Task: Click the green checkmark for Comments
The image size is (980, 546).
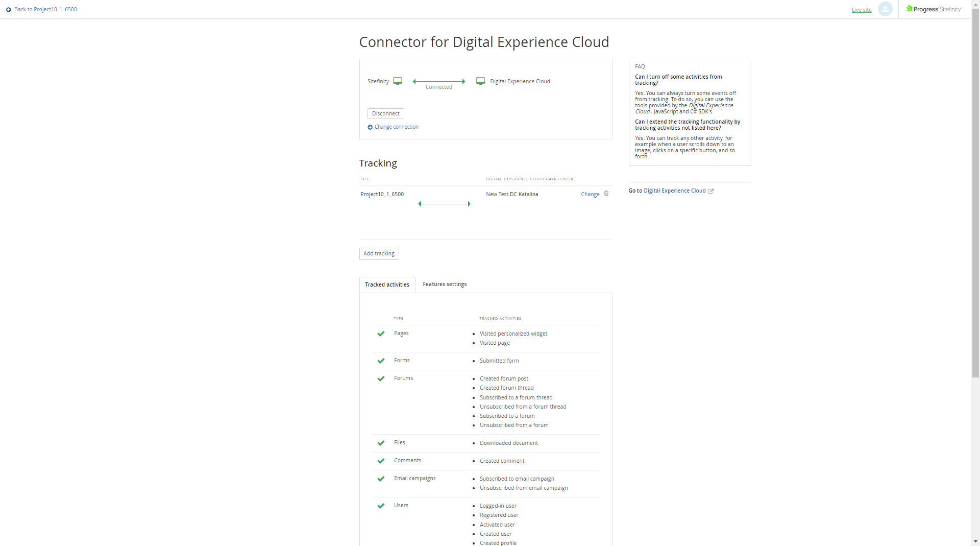Action: [x=381, y=461]
